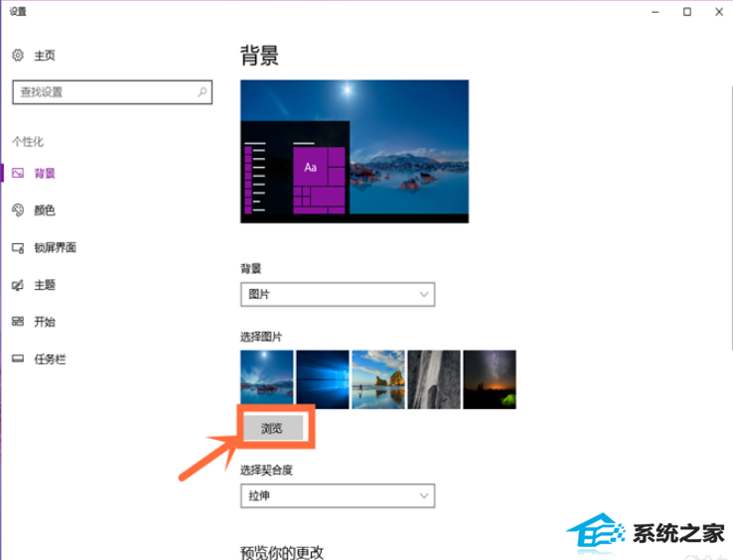Switch to the 颜色 settings page

[x=45, y=210]
